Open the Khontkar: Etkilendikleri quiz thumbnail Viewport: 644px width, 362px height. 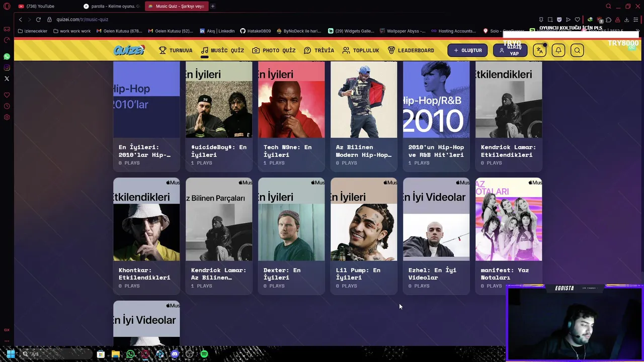[x=146, y=219]
